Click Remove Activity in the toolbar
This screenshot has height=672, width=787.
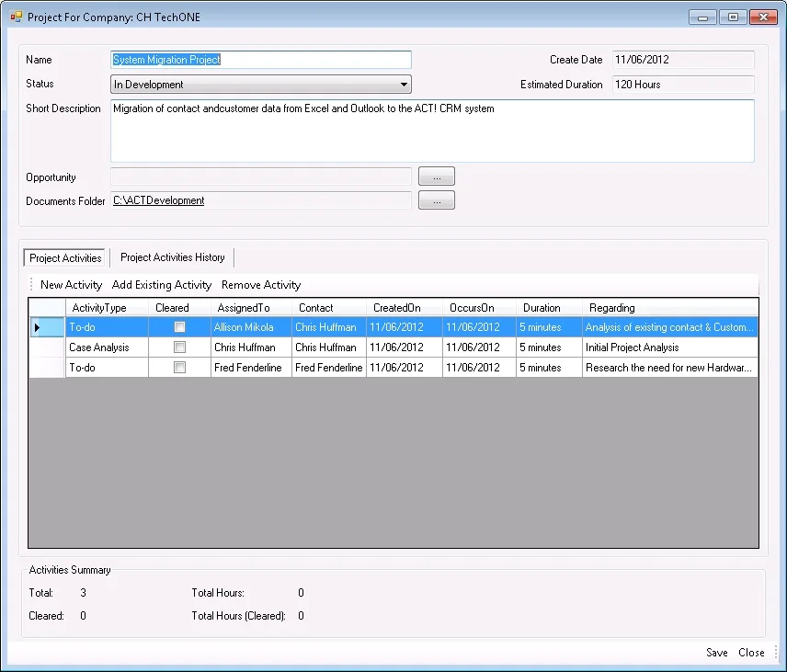[261, 285]
